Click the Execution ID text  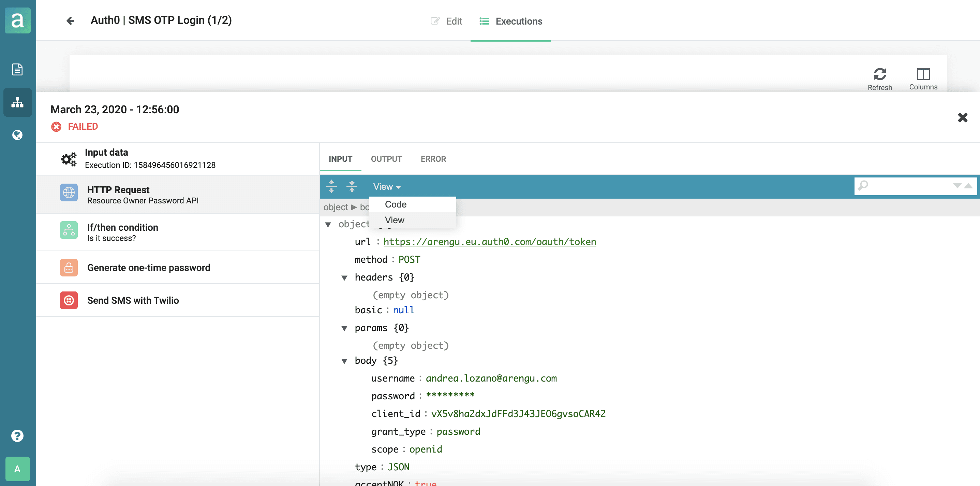coord(150,165)
